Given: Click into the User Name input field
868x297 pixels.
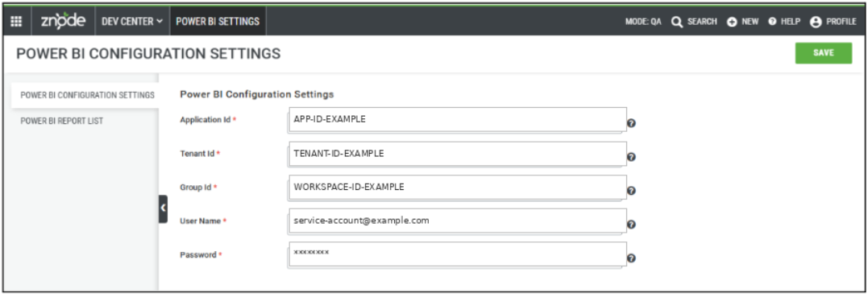Looking at the screenshot, I should (x=457, y=221).
